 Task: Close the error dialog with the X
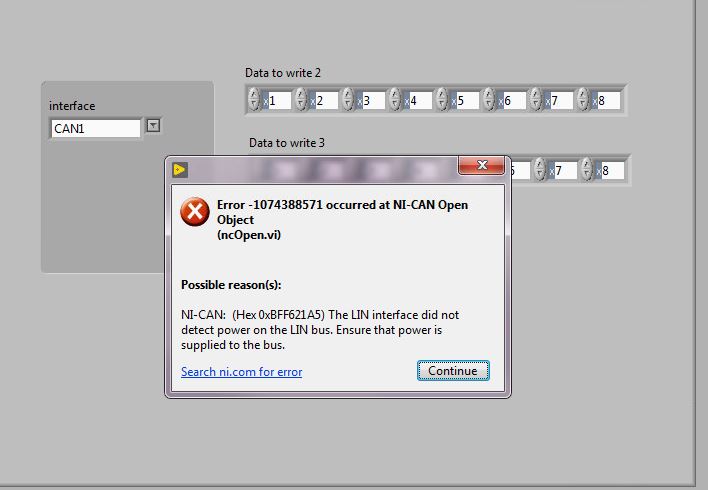[482, 165]
